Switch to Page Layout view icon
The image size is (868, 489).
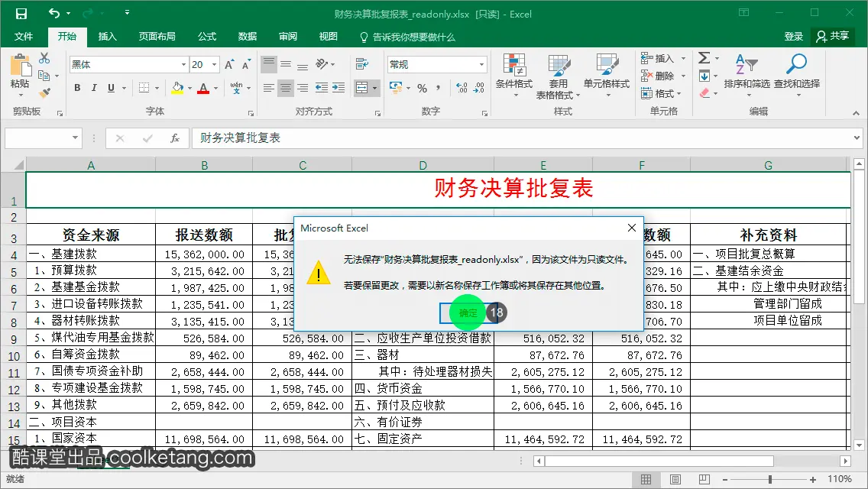click(675, 479)
